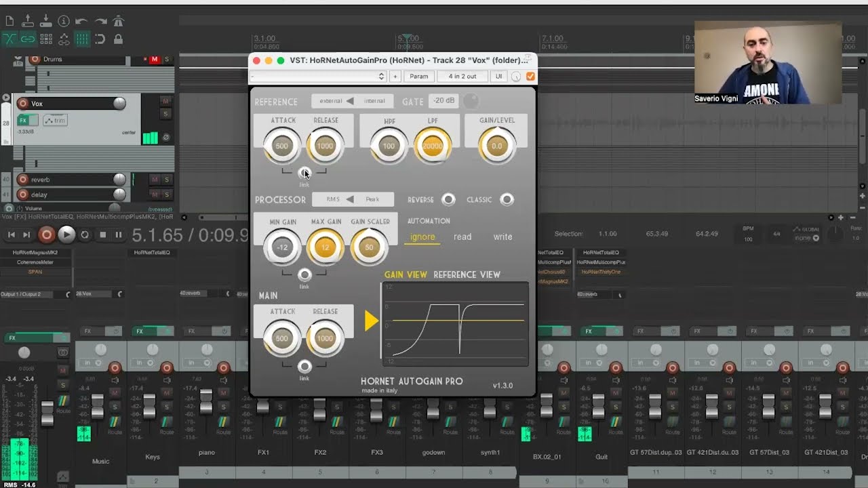The width and height of the screenshot is (868, 488).
Task: Mute the Vox track
Action: click(x=165, y=102)
